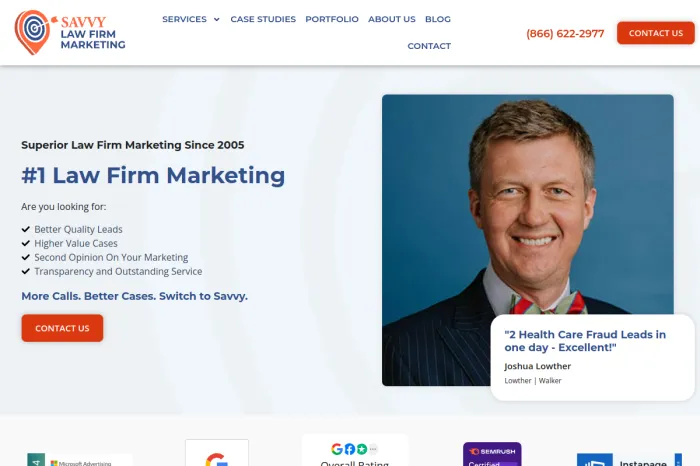Click the Instapage logo badge
The image size is (700, 466).
tap(629, 460)
